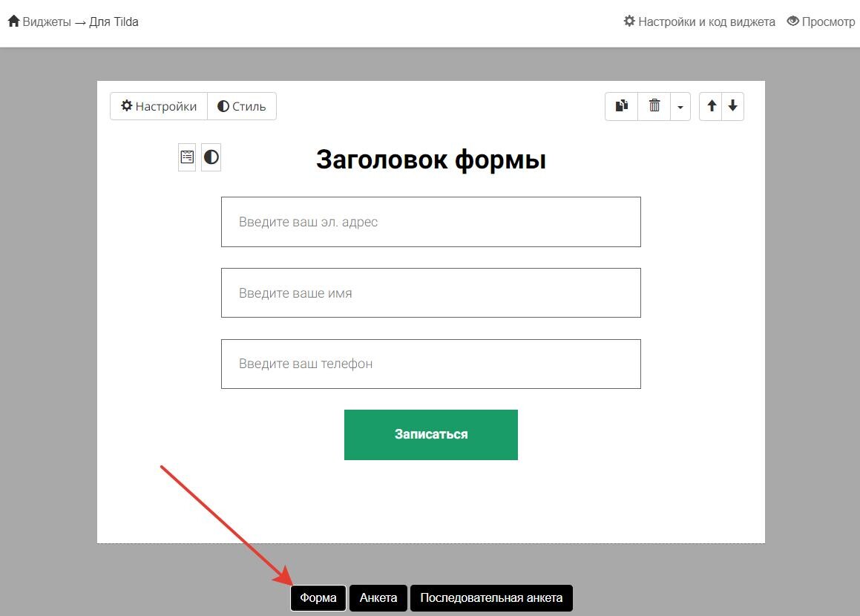Expand the caret dropdown next to trash
The image size is (860, 616).
tap(680, 106)
